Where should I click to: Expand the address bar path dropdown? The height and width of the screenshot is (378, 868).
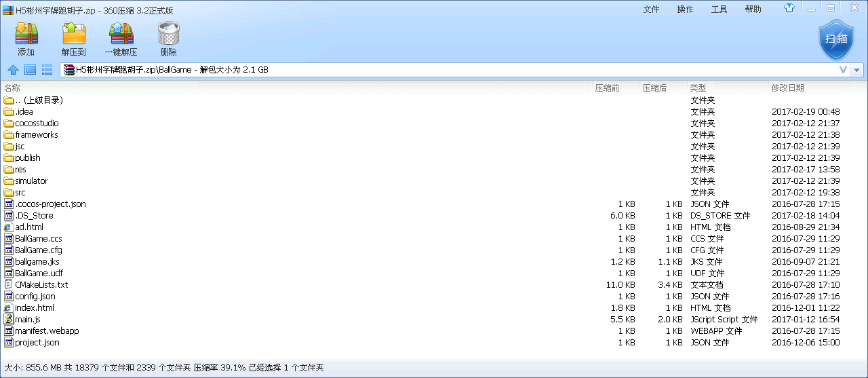click(857, 70)
